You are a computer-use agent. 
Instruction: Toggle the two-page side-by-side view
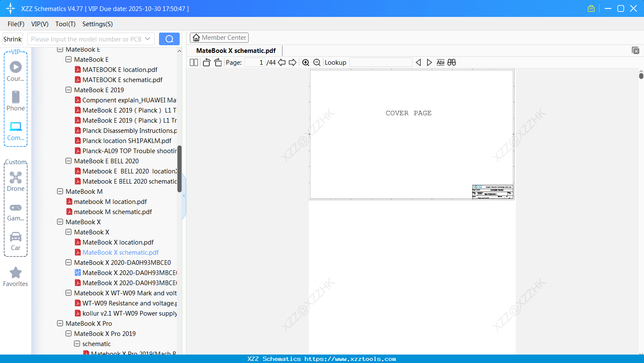pos(194,63)
